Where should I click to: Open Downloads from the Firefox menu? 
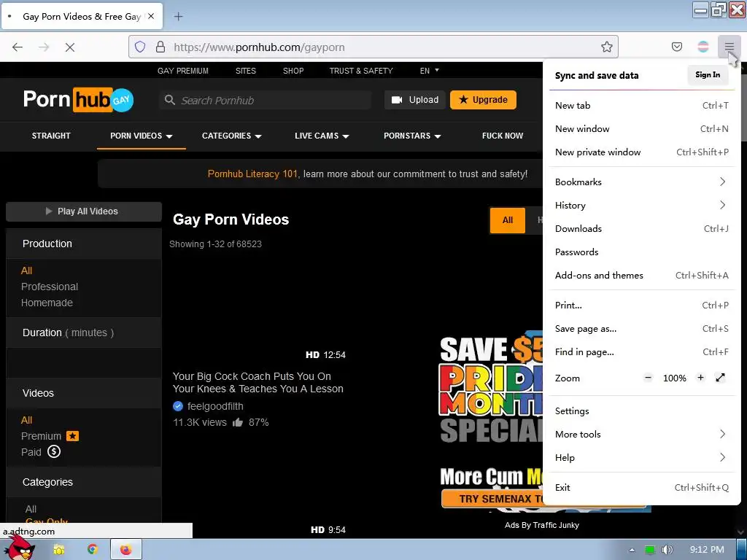click(x=642, y=228)
